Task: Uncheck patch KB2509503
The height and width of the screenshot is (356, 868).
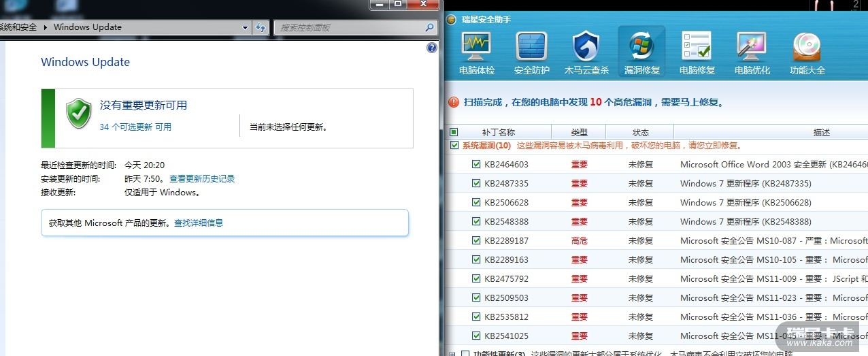Action: tap(476, 297)
